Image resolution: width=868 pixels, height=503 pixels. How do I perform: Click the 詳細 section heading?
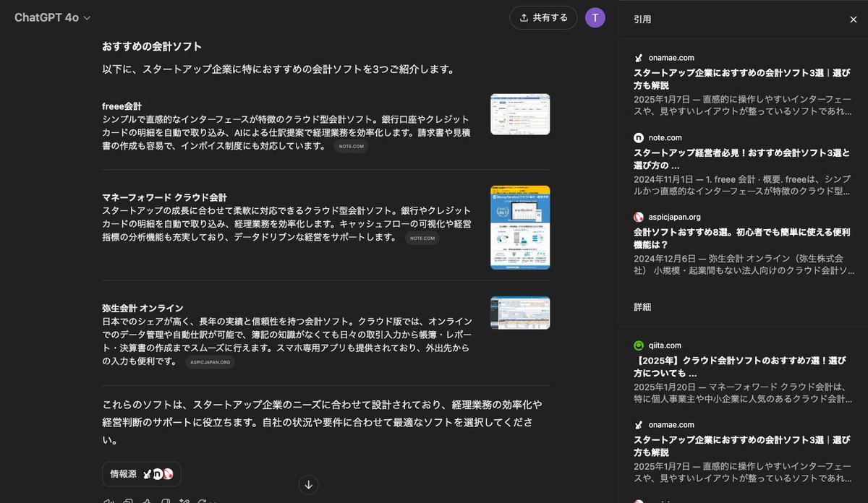[640, 306]
